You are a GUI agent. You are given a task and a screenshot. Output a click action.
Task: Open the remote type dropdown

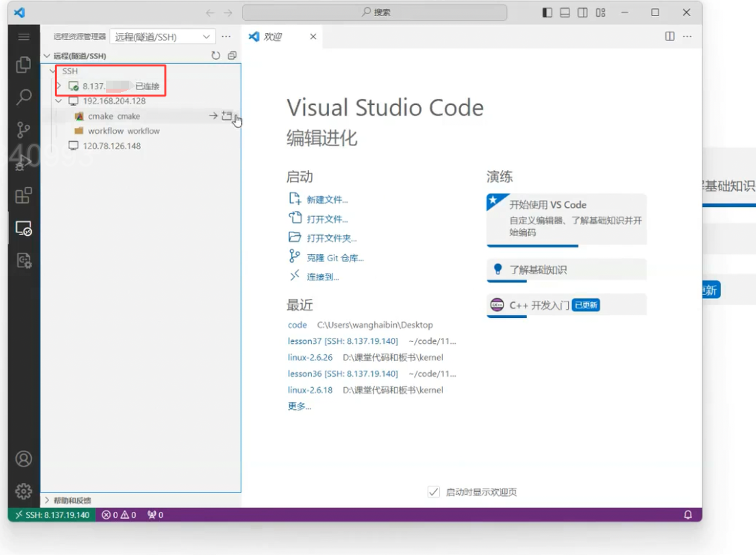coord(162,37)
